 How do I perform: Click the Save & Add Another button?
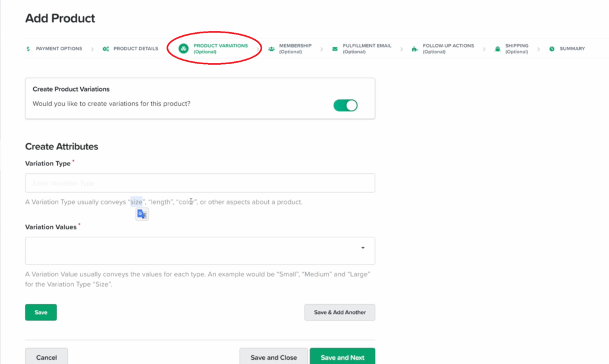pyautogui.click(x=340, y=312)
